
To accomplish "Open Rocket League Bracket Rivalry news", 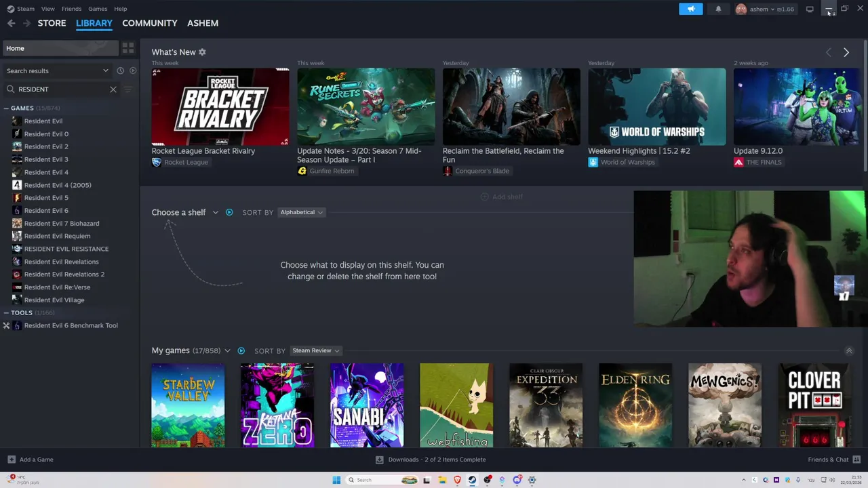I will click(220, 106).
